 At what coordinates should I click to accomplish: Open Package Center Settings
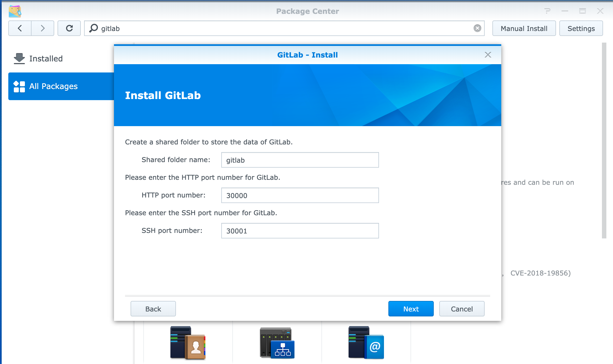(581, 28)
